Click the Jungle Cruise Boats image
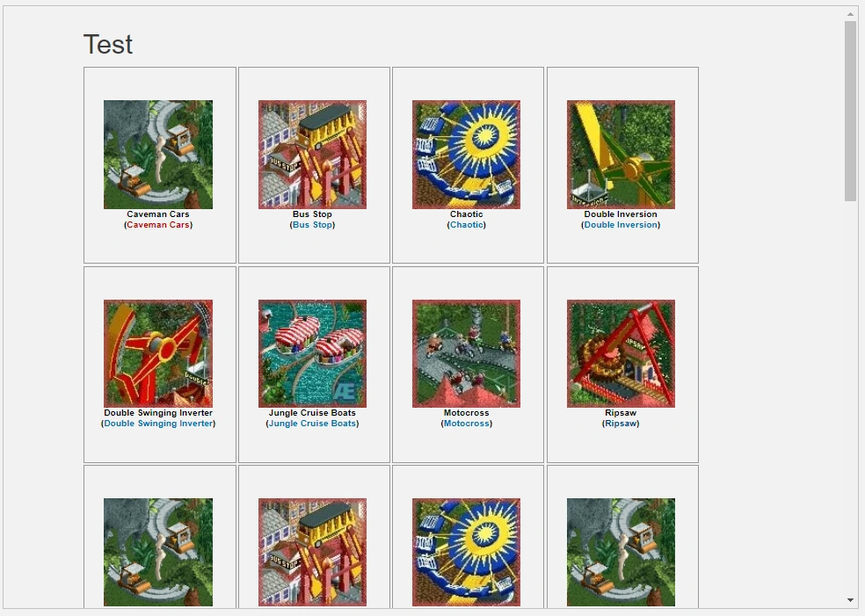 point(312,353)
